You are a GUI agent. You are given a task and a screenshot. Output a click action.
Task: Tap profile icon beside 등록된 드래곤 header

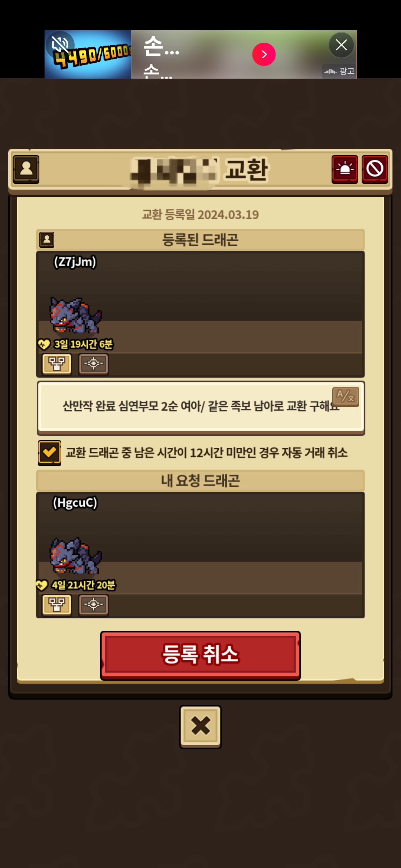pos(47,240)
